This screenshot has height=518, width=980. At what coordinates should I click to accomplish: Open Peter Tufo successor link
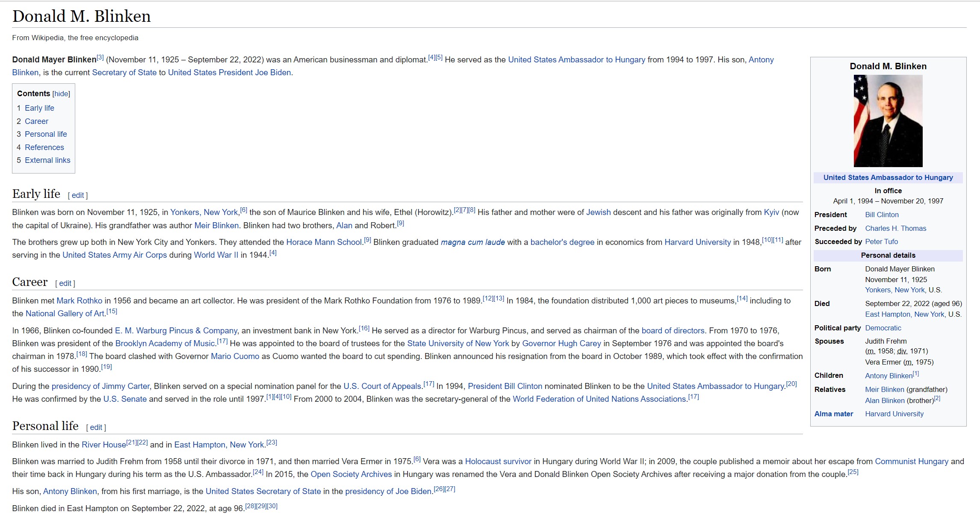tap(881, 241)
